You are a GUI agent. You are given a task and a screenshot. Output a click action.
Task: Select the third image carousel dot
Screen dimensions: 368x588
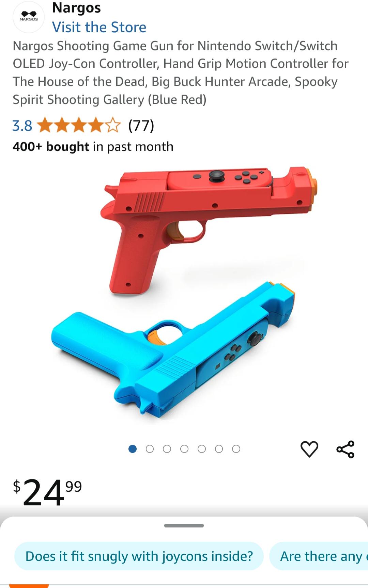click(x=167, y=449)
